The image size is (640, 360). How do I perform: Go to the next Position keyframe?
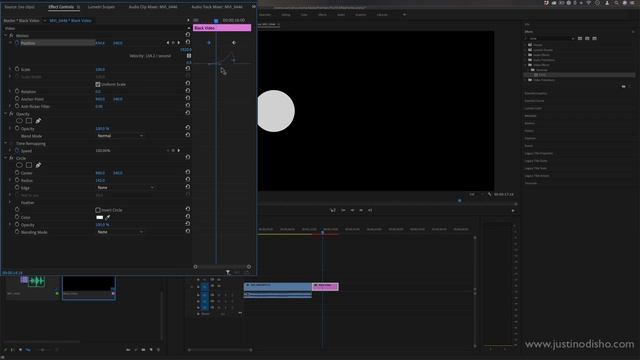179,43
